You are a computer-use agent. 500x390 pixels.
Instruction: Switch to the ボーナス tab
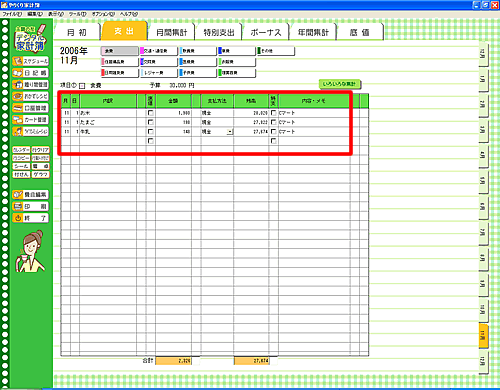pos(266,32)
